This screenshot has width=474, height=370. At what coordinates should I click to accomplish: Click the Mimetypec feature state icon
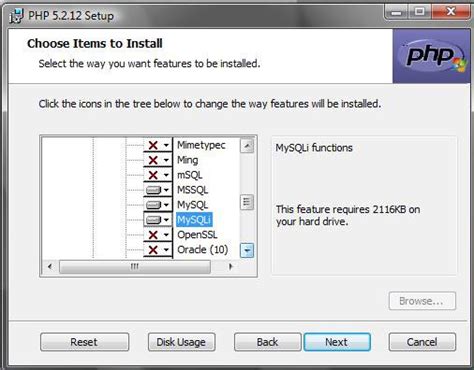click(153, 145)
